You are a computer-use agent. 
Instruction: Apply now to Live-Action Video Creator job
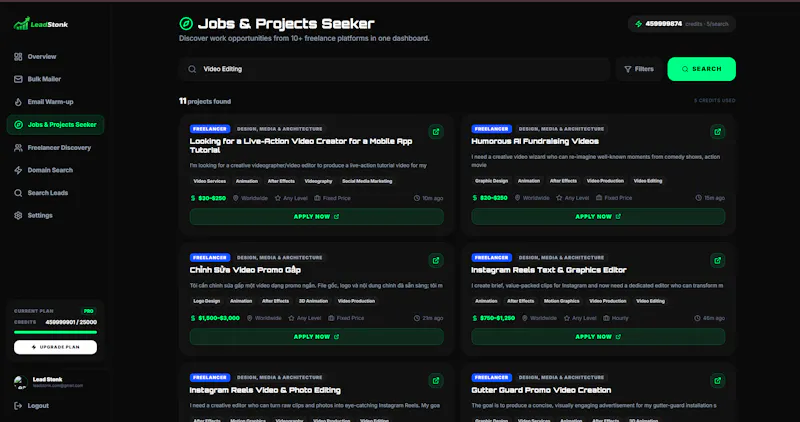tap(316, 216)
